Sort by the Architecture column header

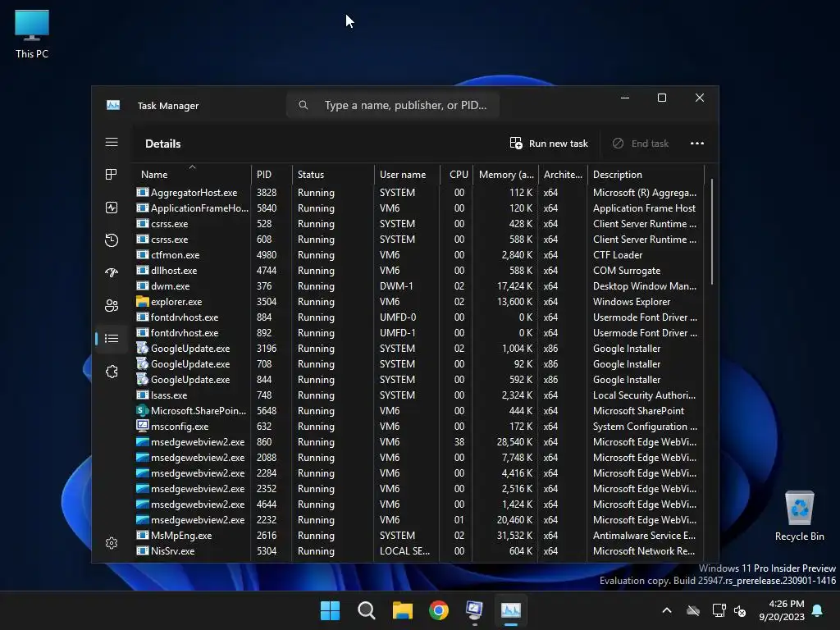pyautogui.click(x=563, y=174)
